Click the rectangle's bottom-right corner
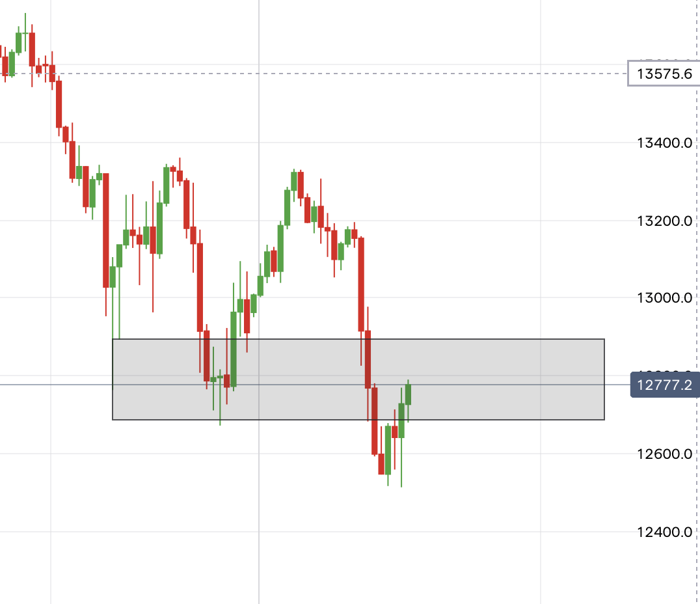 coord(604,420)
